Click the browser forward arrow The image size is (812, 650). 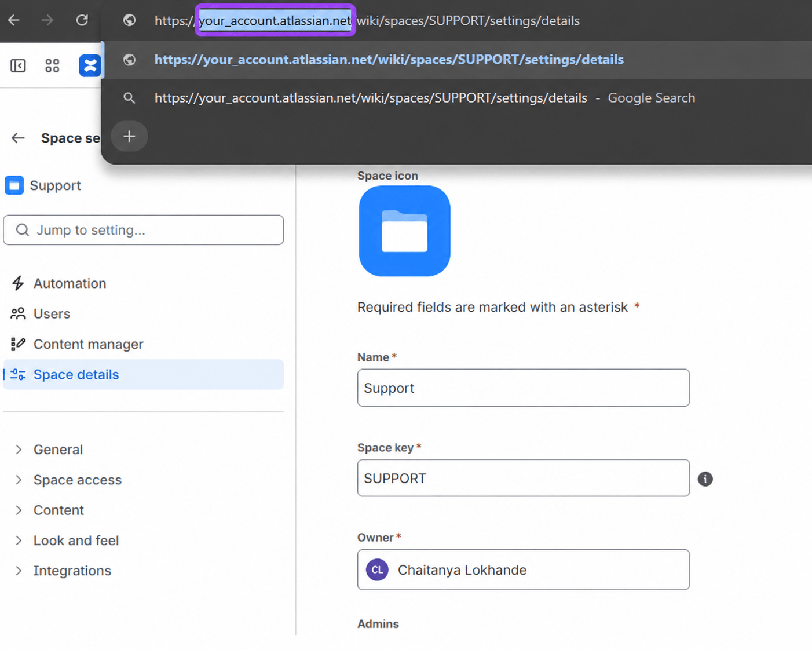tap(47, 20)
